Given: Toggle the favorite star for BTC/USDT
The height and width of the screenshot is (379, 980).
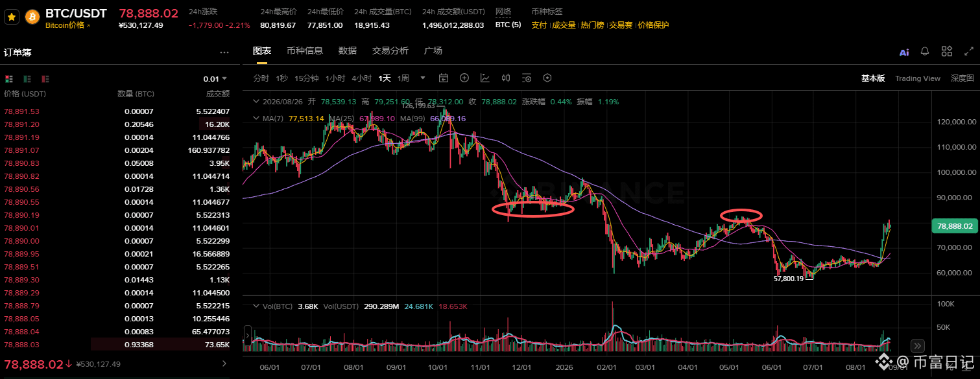Looking at the screenshot, I should [x=12, y=17].
